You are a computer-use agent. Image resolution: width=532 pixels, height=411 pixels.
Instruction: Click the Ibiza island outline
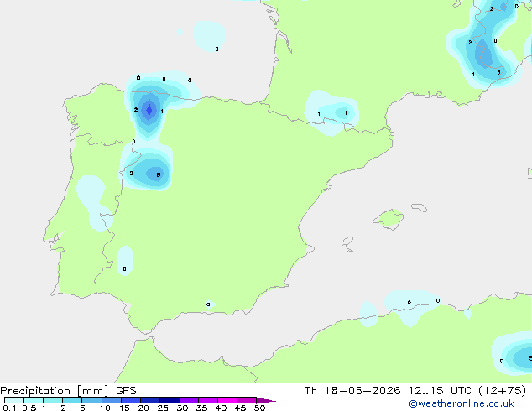[x=347, y=242]
